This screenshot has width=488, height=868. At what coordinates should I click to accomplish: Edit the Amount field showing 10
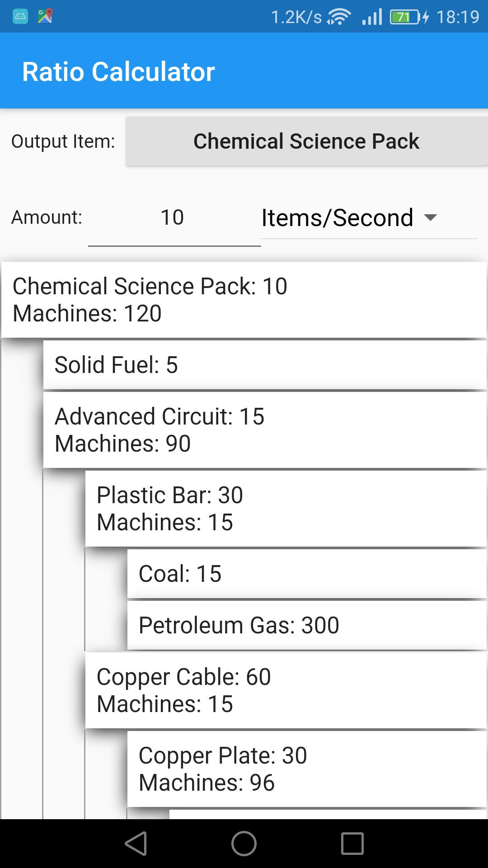tap(174, 218)
